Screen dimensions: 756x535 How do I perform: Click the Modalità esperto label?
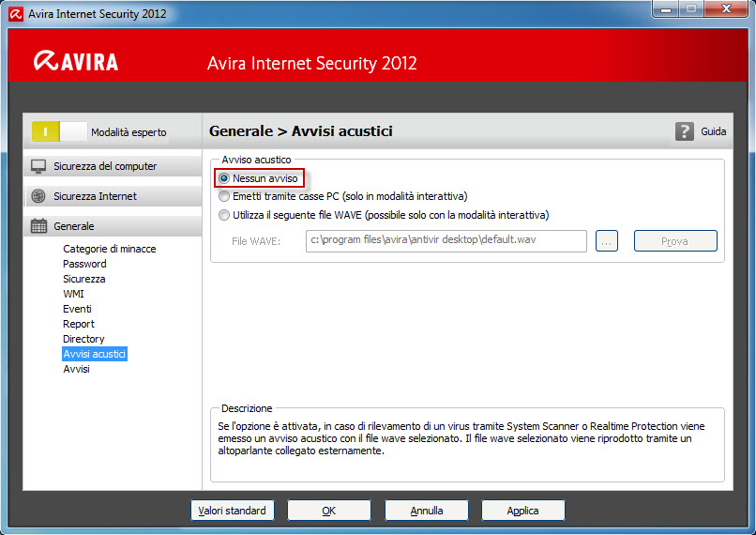(x=129, y=132)
